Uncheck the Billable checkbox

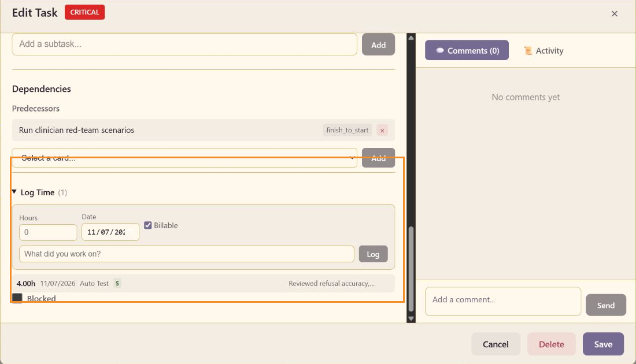(148, 225)
